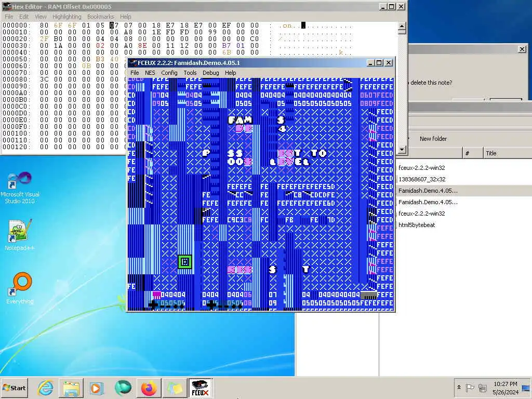This screenshot has width=532, height=399.
Task: Open Windows Media Player from the taskbar
Action: tap(96, 388)
